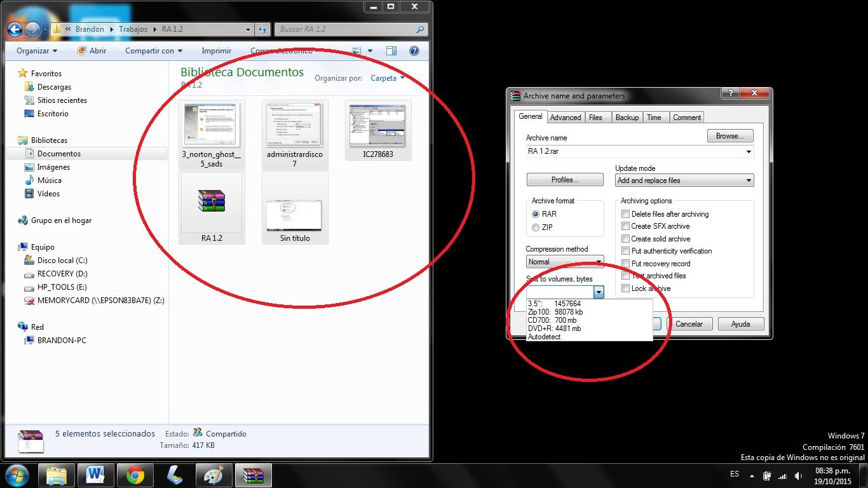Image resolution: width=868 pixels, height=488 pixels.
Task: Open Microsoft Word from the taskbar
Action: pos(96,475)
